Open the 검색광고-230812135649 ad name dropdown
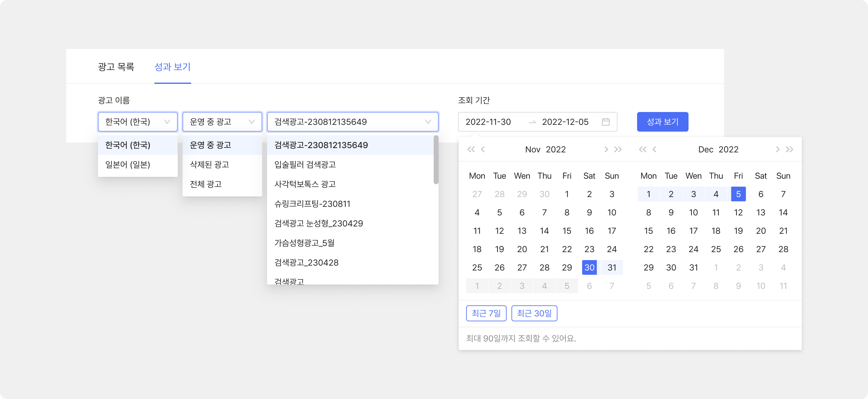868x399 pixels. [353, 121]
